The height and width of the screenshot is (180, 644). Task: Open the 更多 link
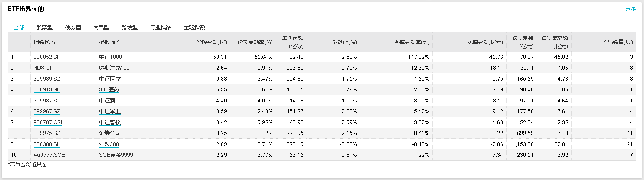coord(630,9)
